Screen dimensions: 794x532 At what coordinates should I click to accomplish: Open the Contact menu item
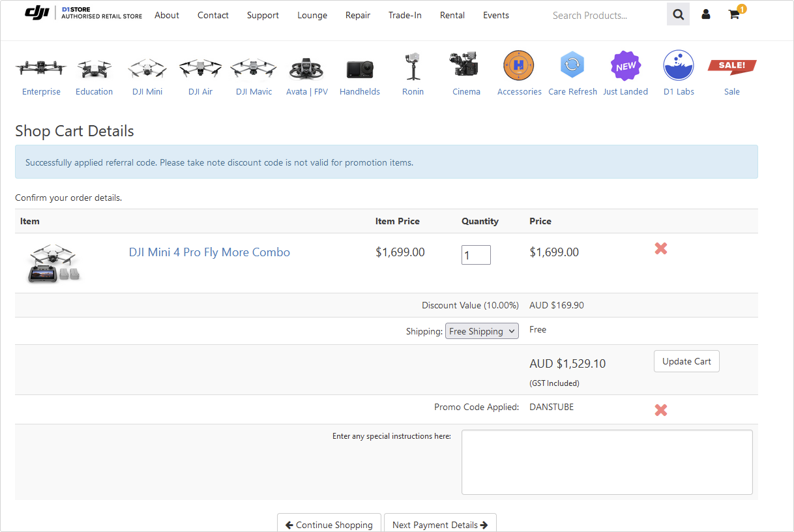pos(213,15)
